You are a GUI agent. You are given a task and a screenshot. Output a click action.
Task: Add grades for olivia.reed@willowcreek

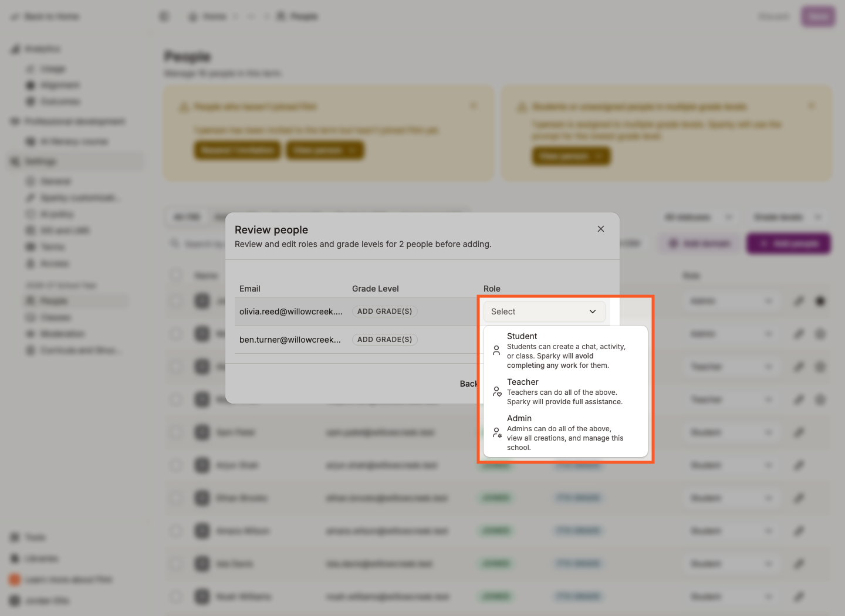tap(384, 312)
